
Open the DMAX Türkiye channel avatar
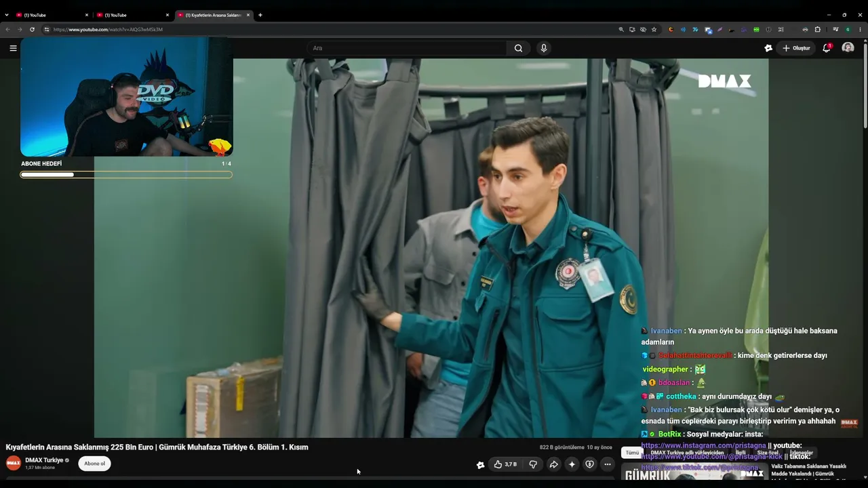14,464
